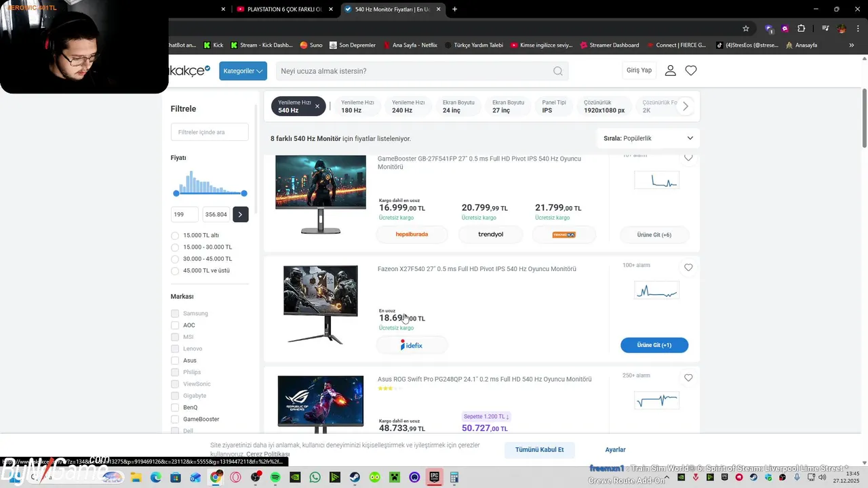The image size is (868, 488).
Task: Focus the Filtreler içinde ara input
Action: (x=210, y=132)
